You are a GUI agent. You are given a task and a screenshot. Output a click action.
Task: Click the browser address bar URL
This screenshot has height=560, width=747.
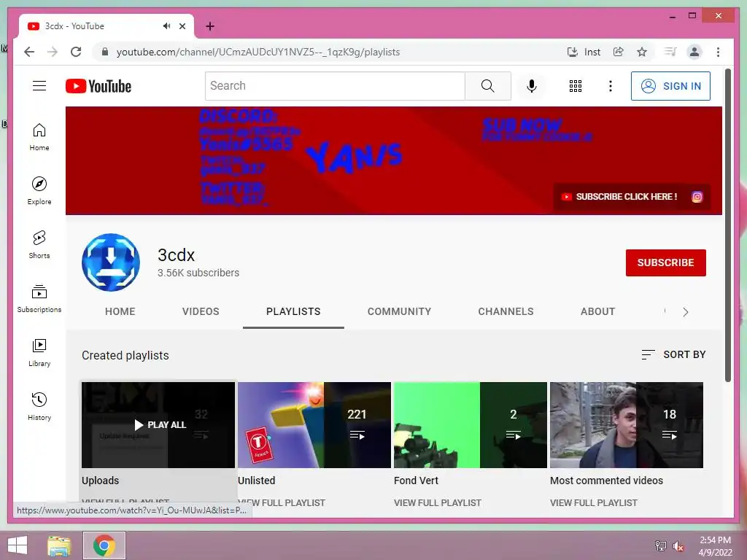click(258, 52)
